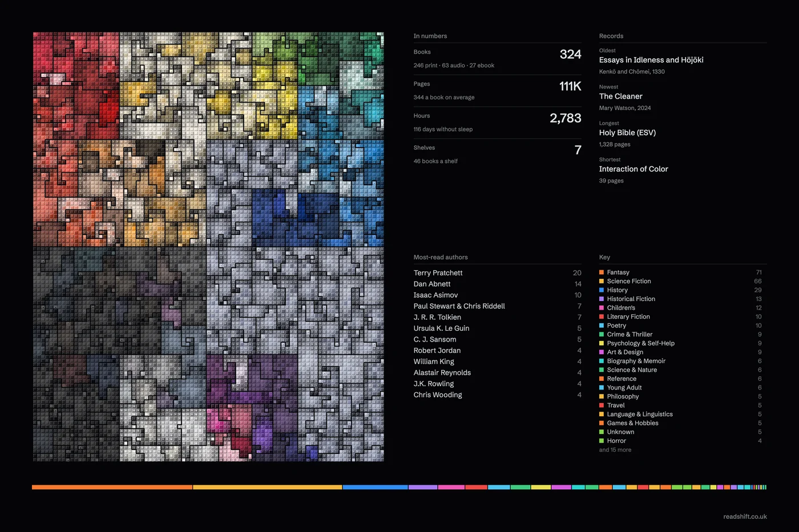Click '246 print · 63 audio · 27 ebook'

[x=454, y=66]
